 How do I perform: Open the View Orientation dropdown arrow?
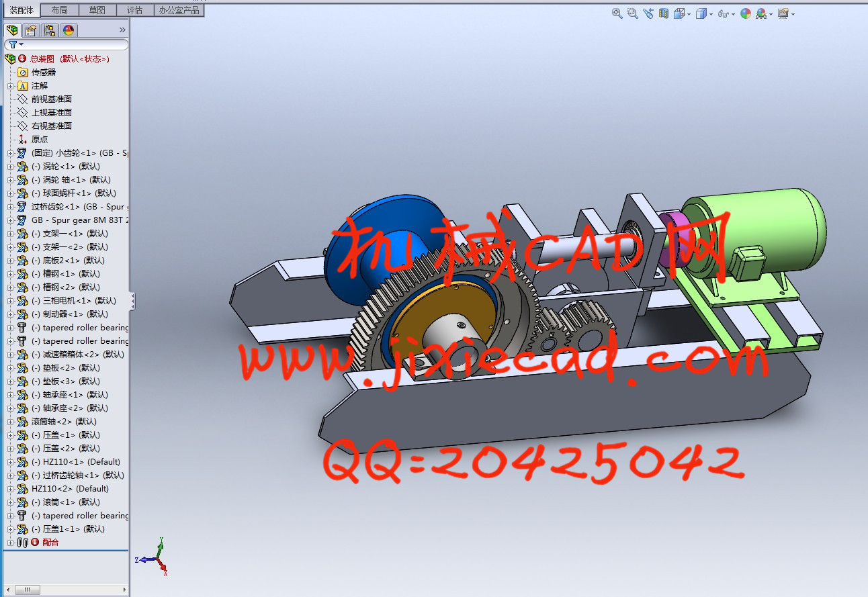pos(689,14)
